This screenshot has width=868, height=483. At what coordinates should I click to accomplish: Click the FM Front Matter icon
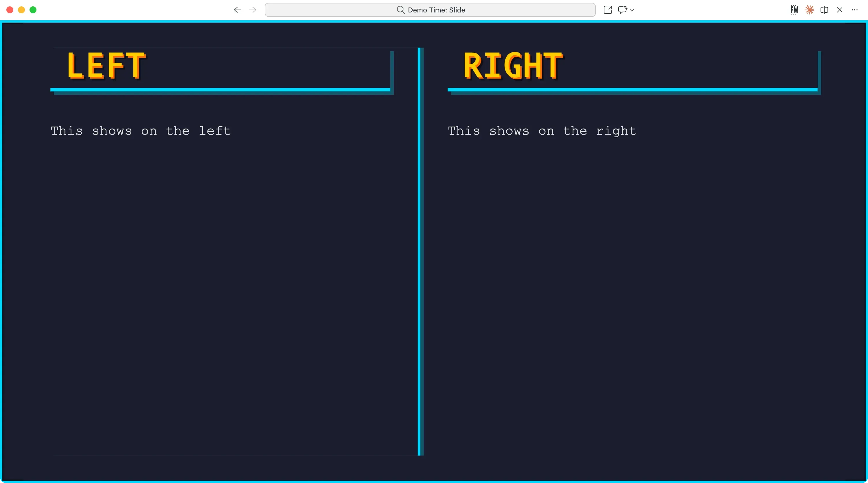click(x=794, y=10)
